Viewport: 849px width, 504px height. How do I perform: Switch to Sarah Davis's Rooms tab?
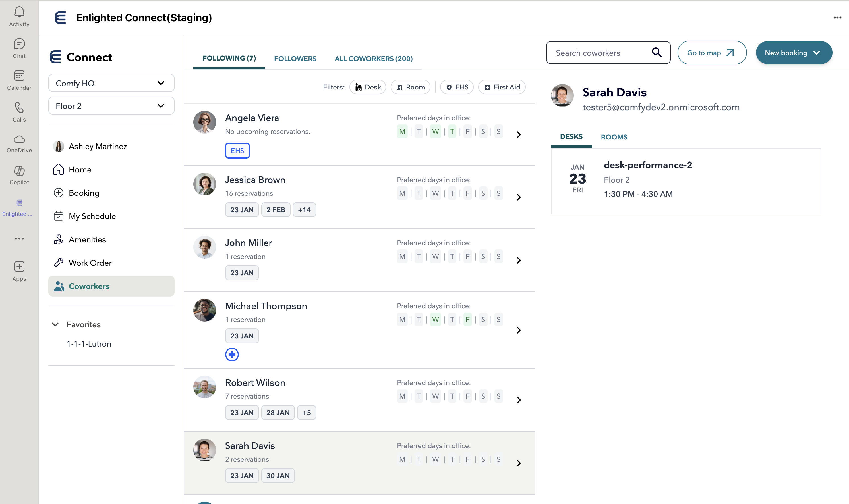(x=614, y=137)
